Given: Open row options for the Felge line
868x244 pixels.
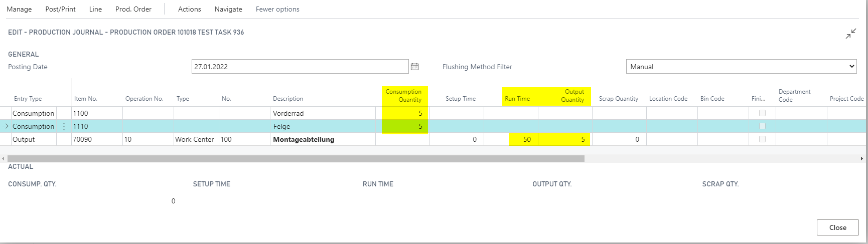Looking at the screenshot, I should coord(64,127).
